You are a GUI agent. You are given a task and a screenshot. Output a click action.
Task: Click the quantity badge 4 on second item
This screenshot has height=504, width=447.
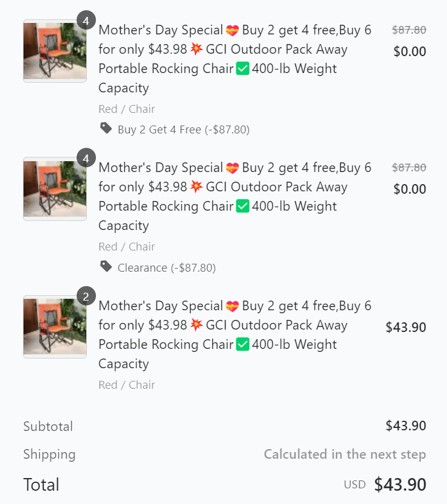pos(86,158)
